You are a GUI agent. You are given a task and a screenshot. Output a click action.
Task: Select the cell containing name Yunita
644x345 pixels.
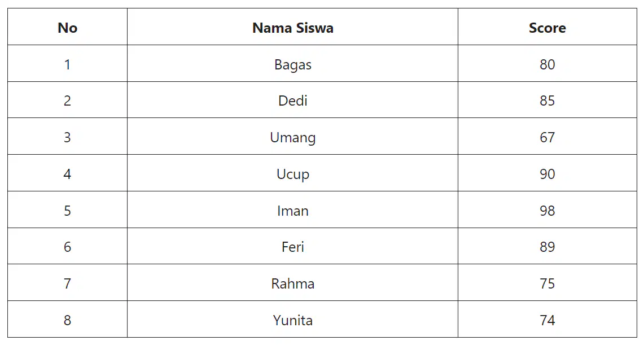point(292,319)
